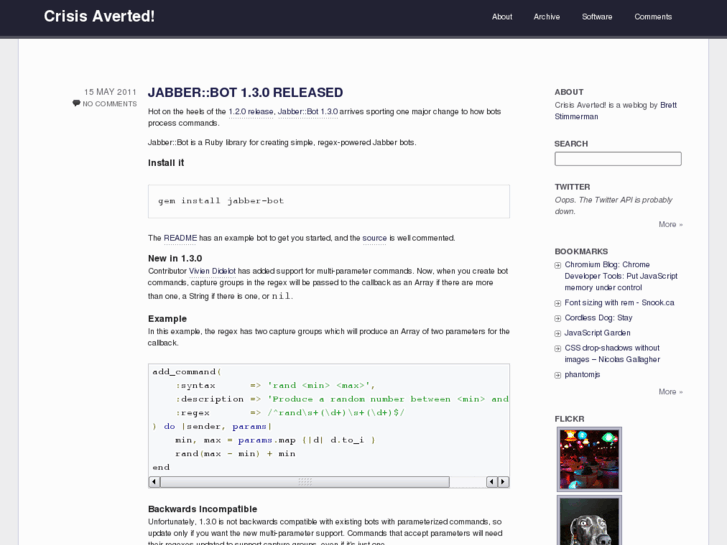Click the add_command( code line
The image size is (727, 545).
click(x=187, y=372)
